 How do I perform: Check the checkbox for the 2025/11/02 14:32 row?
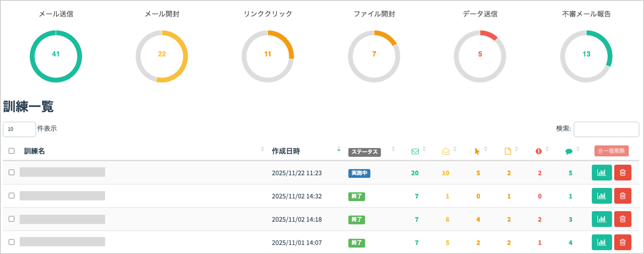(12, 196)
